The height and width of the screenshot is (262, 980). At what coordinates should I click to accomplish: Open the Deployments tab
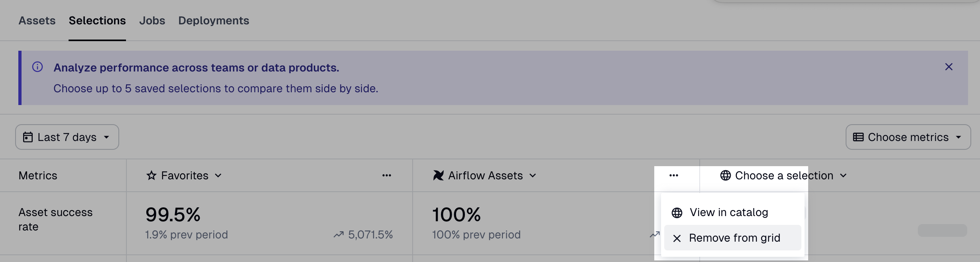coord(214,21)
